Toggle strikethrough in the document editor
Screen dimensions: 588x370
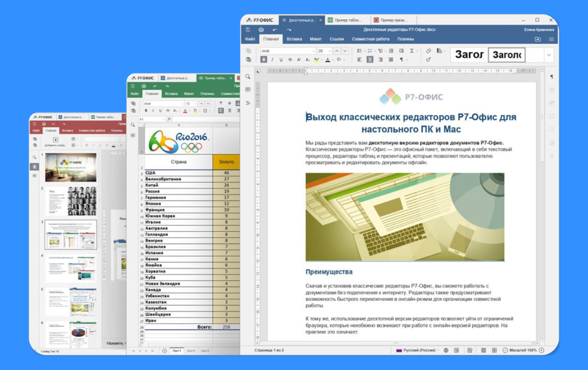click(x=290, y=60)
